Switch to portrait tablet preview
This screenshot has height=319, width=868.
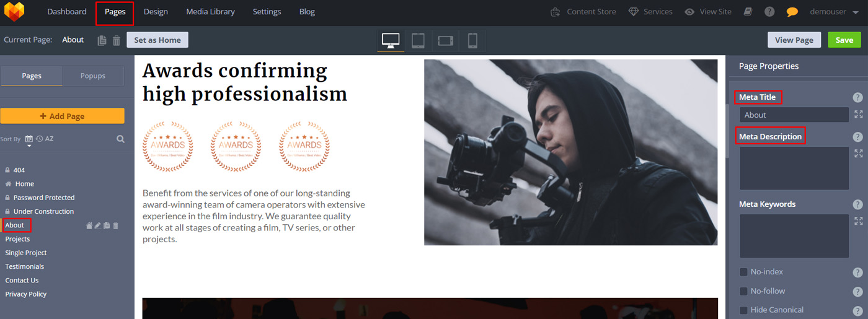coord(418,41)
